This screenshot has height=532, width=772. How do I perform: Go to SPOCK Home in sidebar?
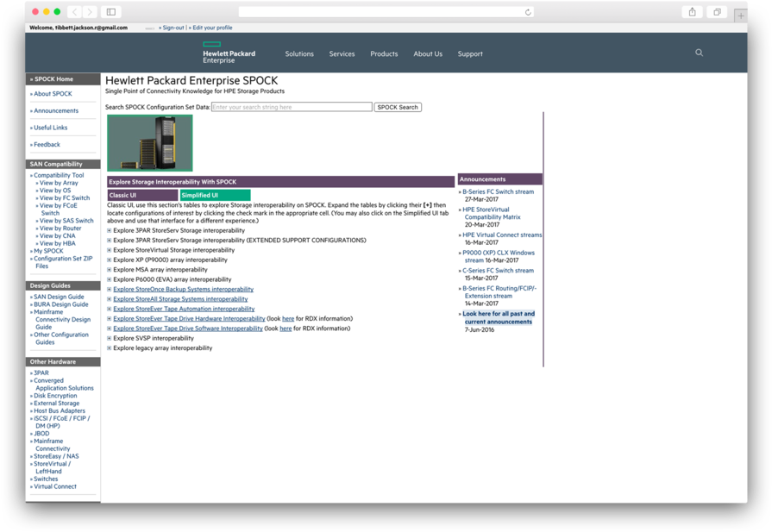tap(53, 78)
